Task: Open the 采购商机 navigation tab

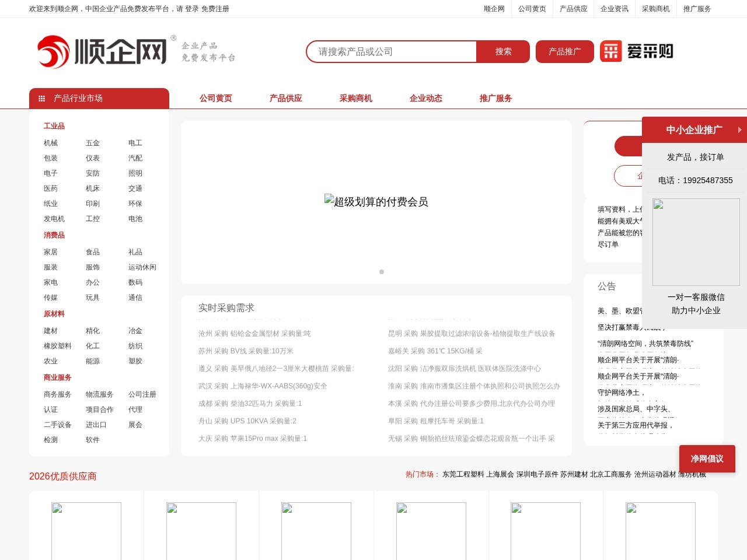Action: pos(355,98)
